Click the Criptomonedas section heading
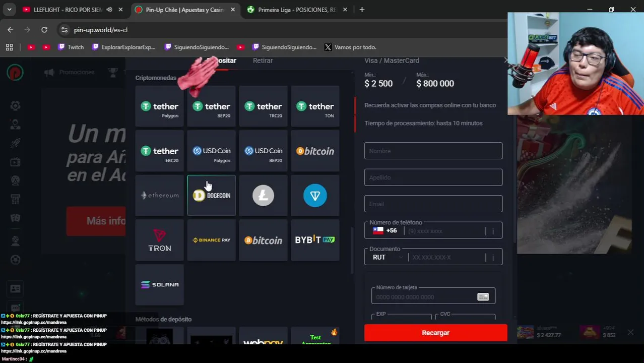644x363 pixels. click(156, 78)
